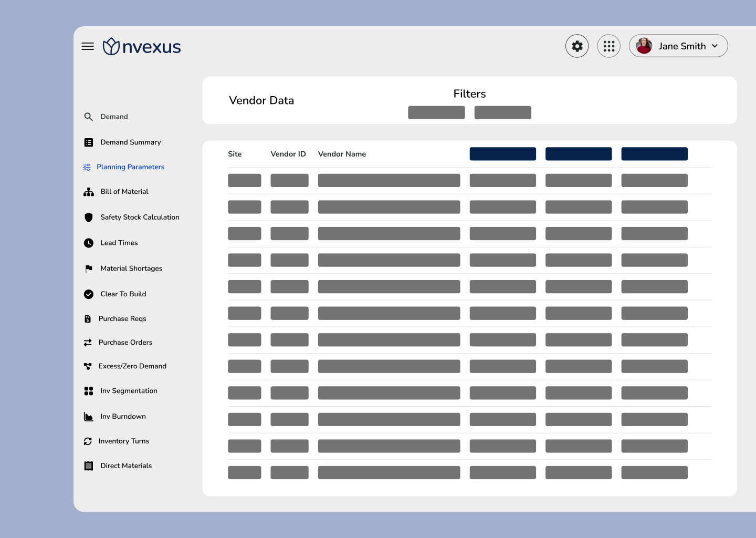Click the Safety Stock Calculation shield icon
756x538 pixels.
coord(89,217)
